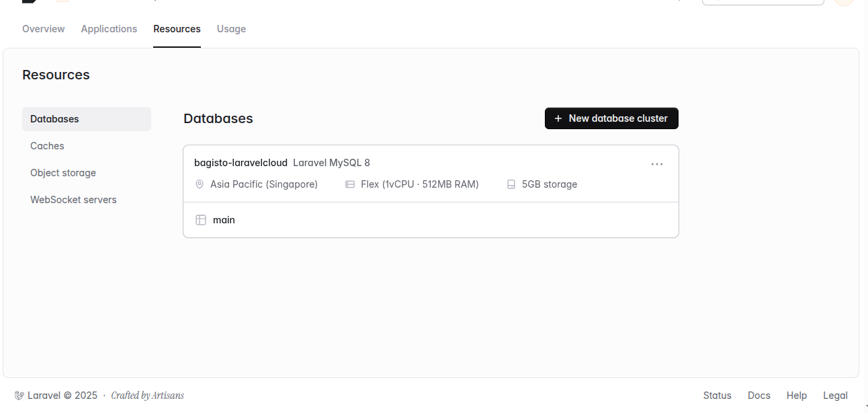Open the bagisto-laravelcloud cluster name
868x413 pixels.
pos(241,163)
